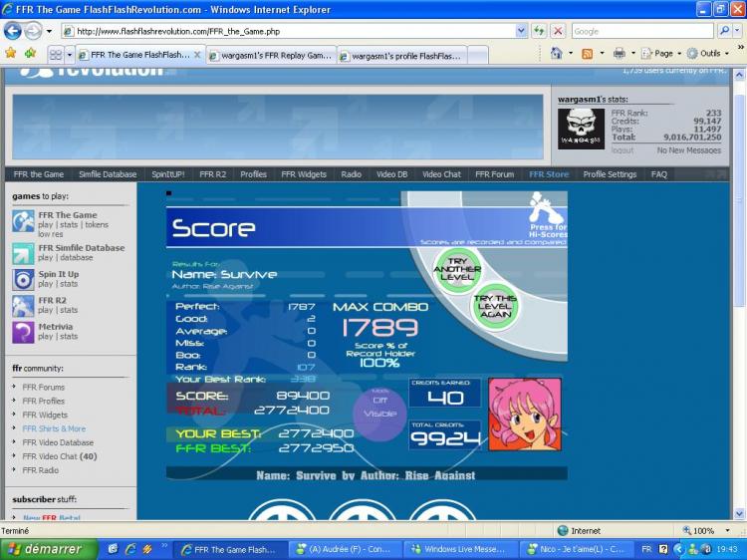Click the démarrer Start button
Viewport: 747px width, 560px height.
tap(48, 549)
